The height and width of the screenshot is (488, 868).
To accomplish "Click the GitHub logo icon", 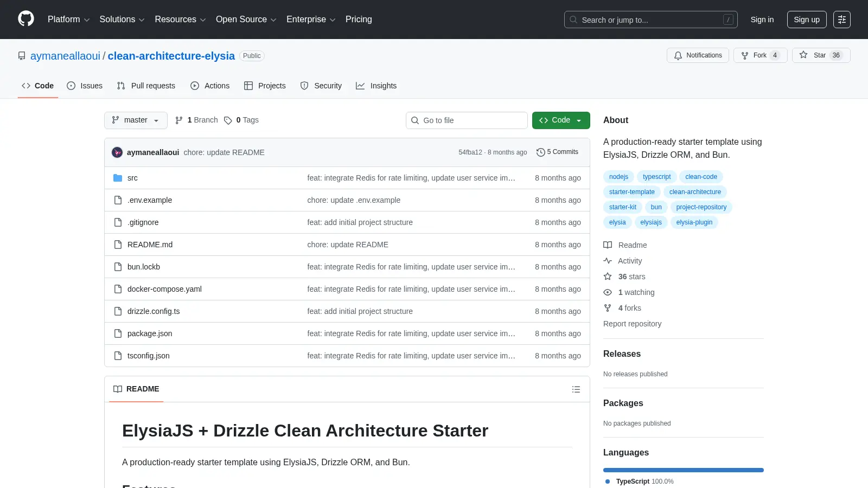I will point(26,19).
